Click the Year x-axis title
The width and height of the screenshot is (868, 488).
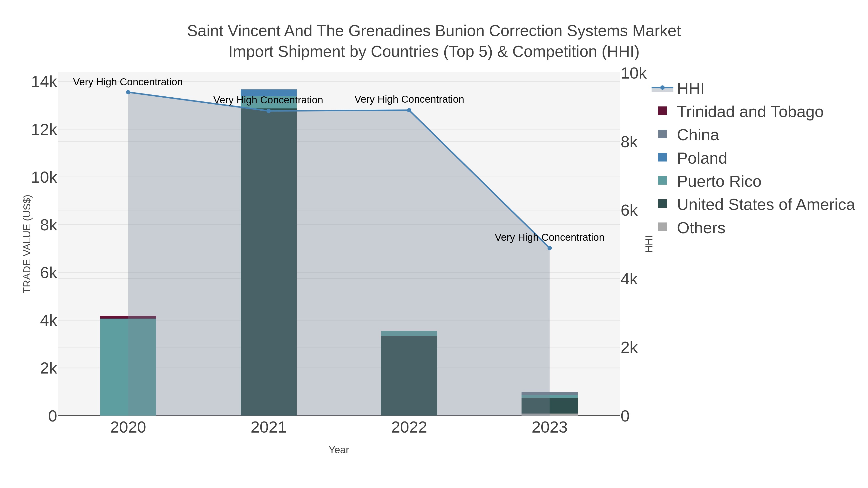[339, 450]
